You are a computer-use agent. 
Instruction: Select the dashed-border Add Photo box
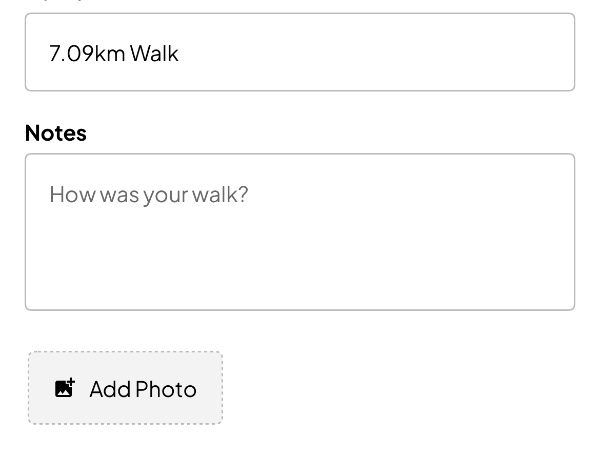(126, 388)
